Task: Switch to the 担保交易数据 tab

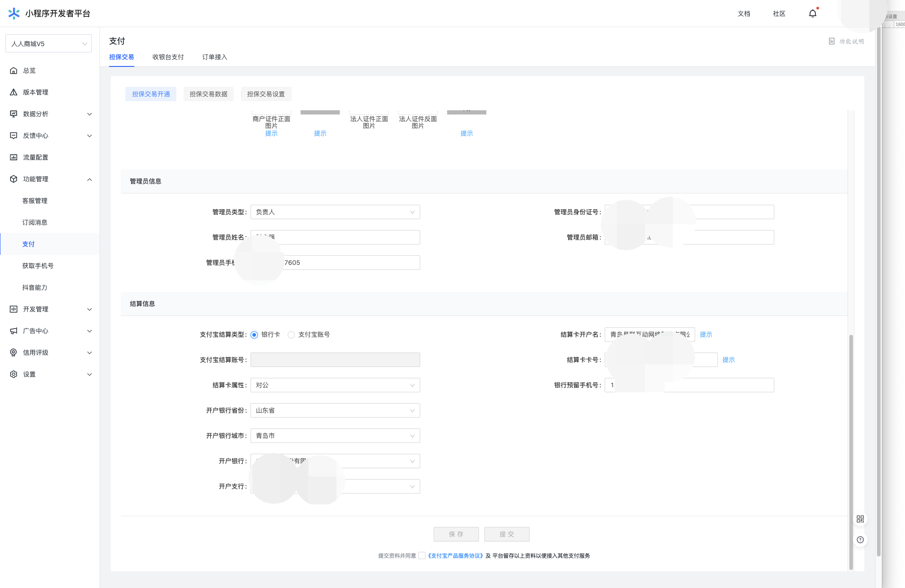Action: [208, 94]
